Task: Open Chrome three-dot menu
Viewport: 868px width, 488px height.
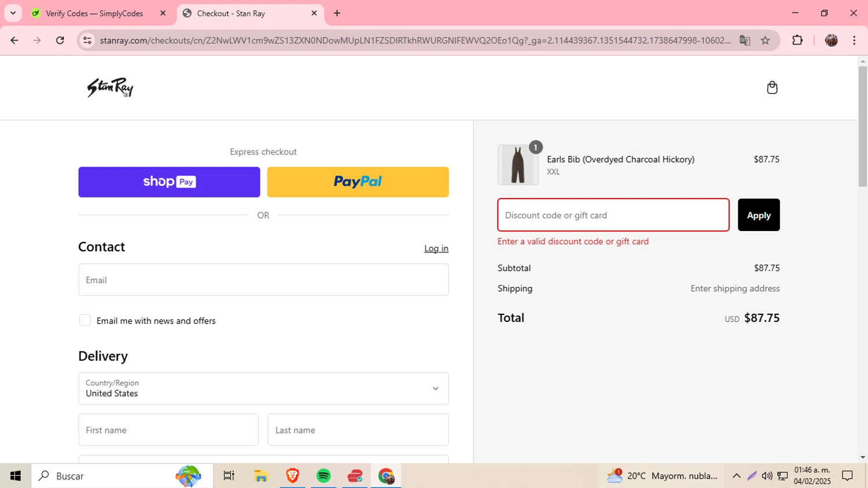Action: click(854, 41)
